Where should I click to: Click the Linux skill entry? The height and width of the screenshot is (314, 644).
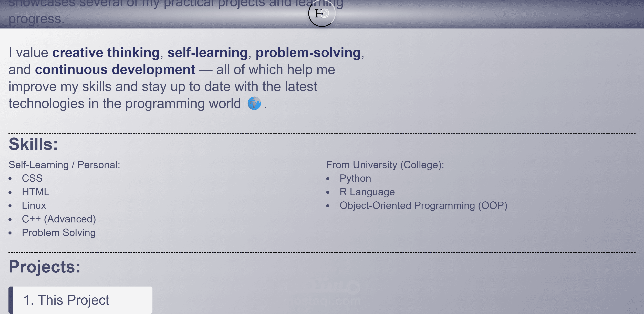34,205
